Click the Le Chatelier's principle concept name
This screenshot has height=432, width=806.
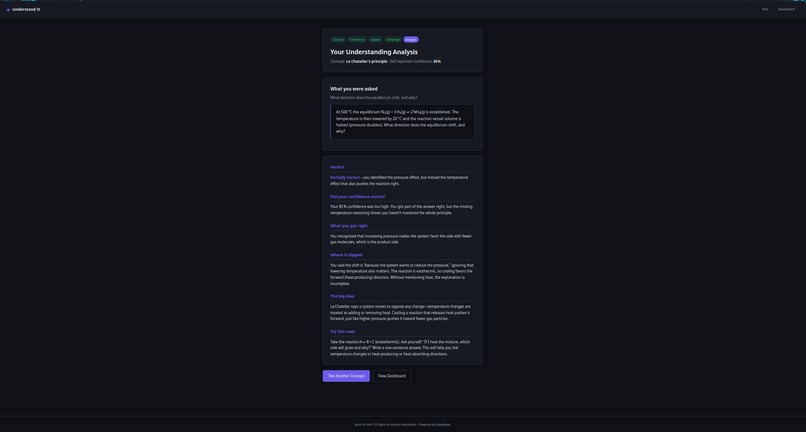[x=367, y=61]
